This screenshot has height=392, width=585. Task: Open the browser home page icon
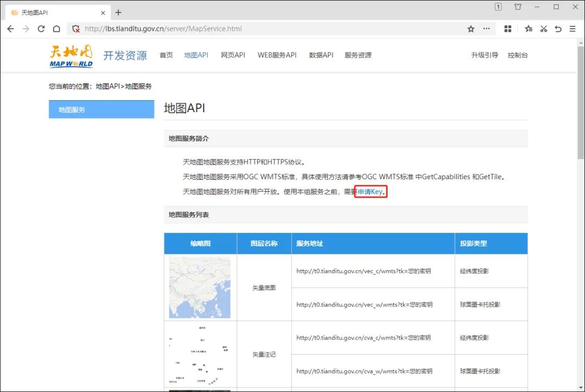56,29
